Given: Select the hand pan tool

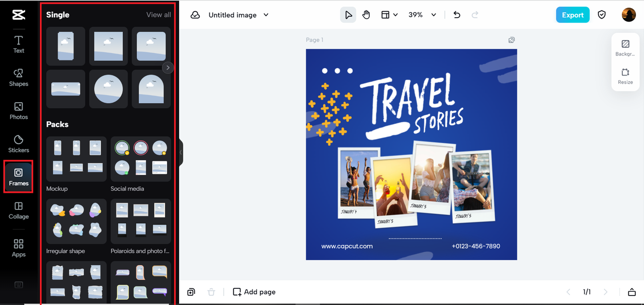Looking at the screenshot, I should tap(366, 15).
